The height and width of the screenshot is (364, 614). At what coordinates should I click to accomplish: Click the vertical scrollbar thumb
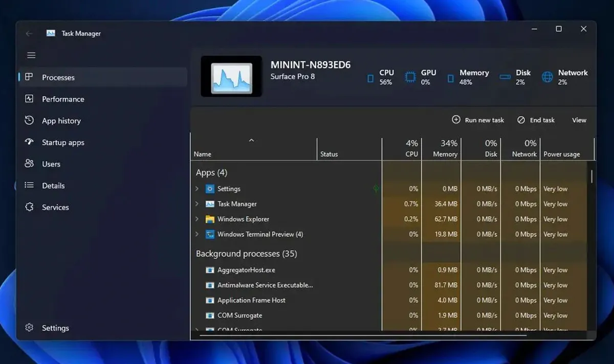point(592,176)
